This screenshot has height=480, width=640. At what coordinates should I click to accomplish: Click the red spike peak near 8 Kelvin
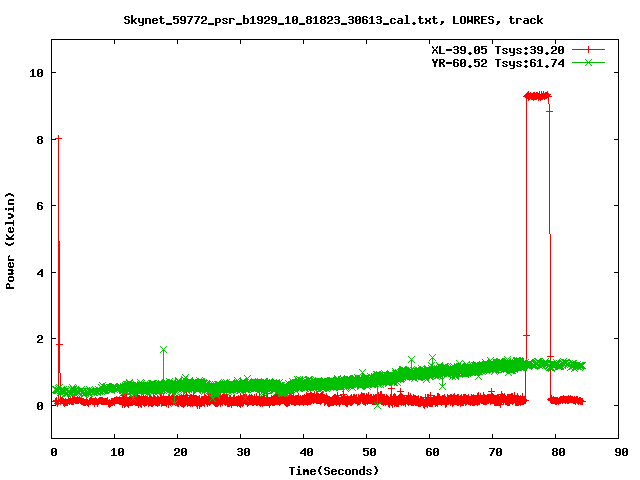58,139
